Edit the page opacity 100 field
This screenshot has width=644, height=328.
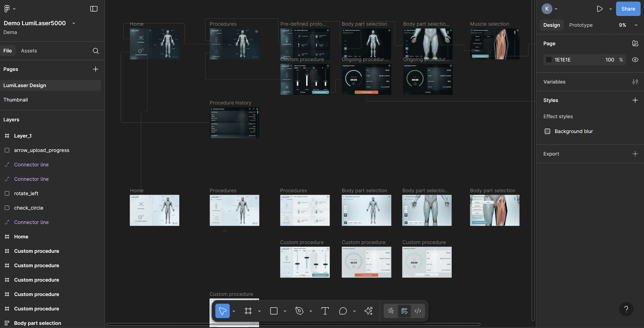coord(610,60)
